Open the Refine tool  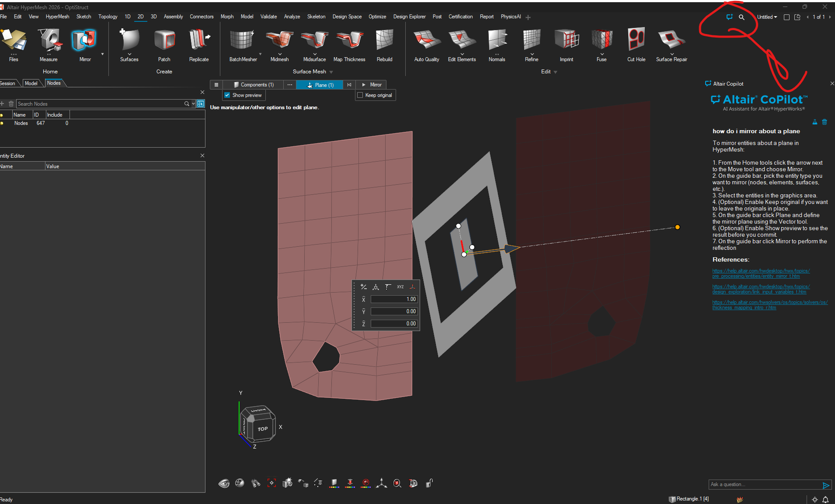point(532,45)
